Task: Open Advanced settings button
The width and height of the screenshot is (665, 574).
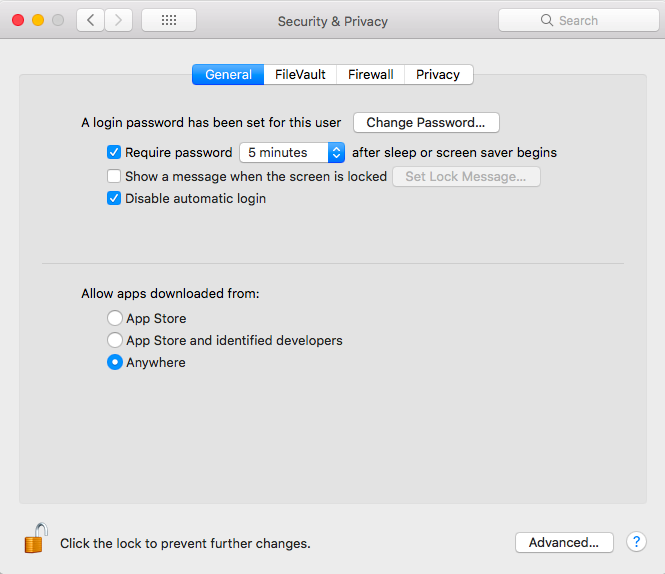Action: tap(564, 542)
